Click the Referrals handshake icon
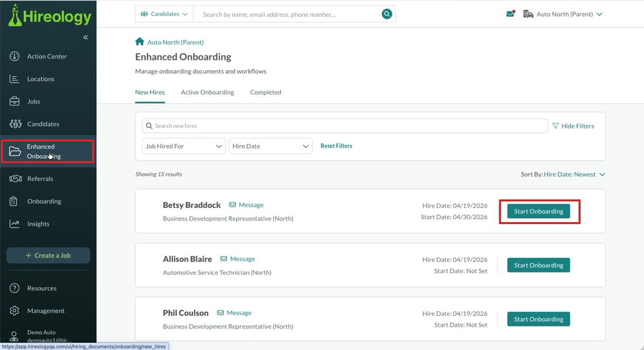The image size is (644, 350). click(15, 179)
